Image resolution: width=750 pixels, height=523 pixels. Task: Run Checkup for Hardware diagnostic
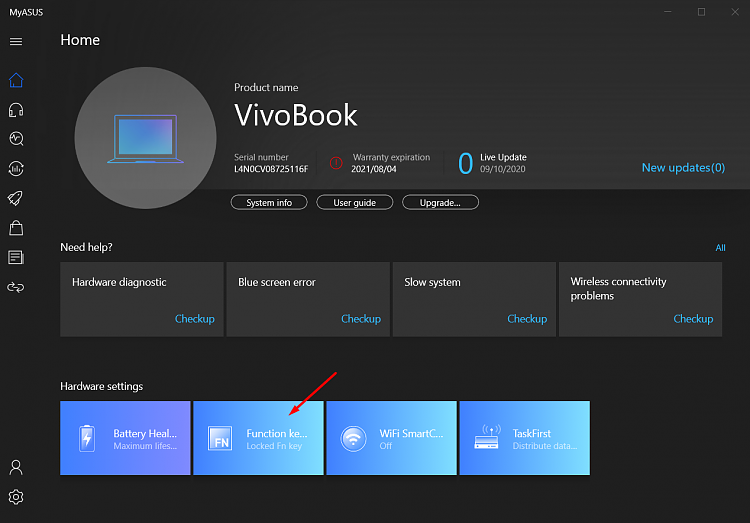click(194, 319)
